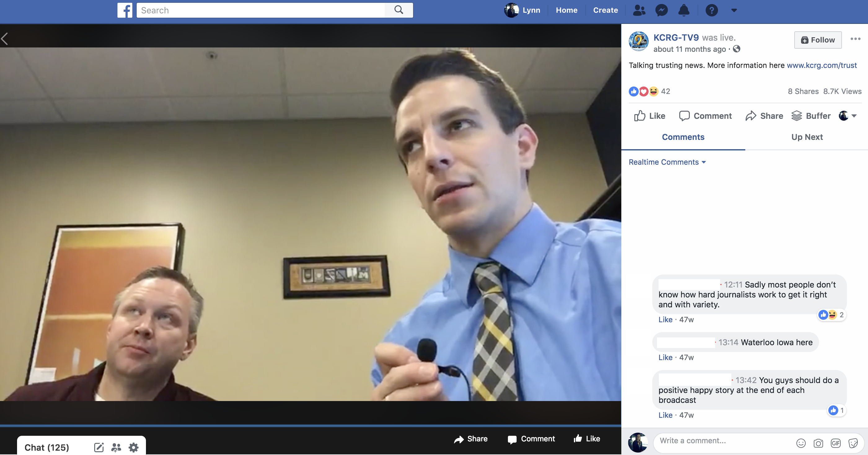The width and height of the screenshot is (868, 455).
Task: Open the chat settings gear icon
Action: click(x=133, y=447)
